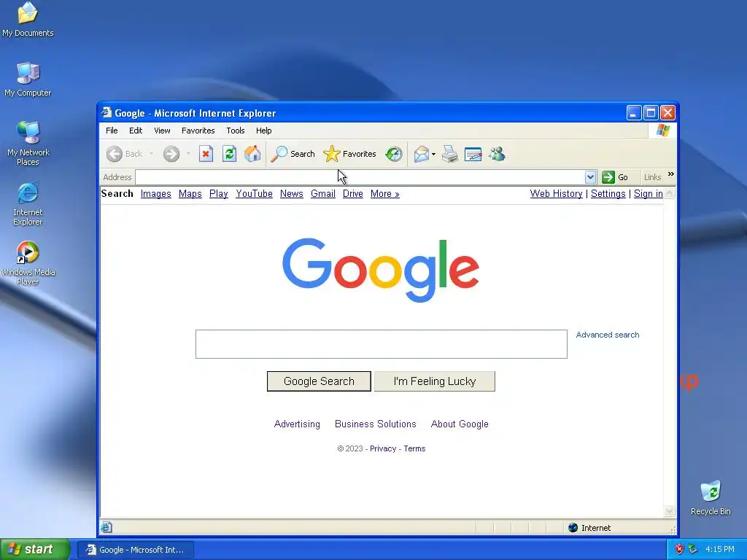The height and width of the screenshot is (560, 747).
Task: Open the File menu
Action: point(112,131)
